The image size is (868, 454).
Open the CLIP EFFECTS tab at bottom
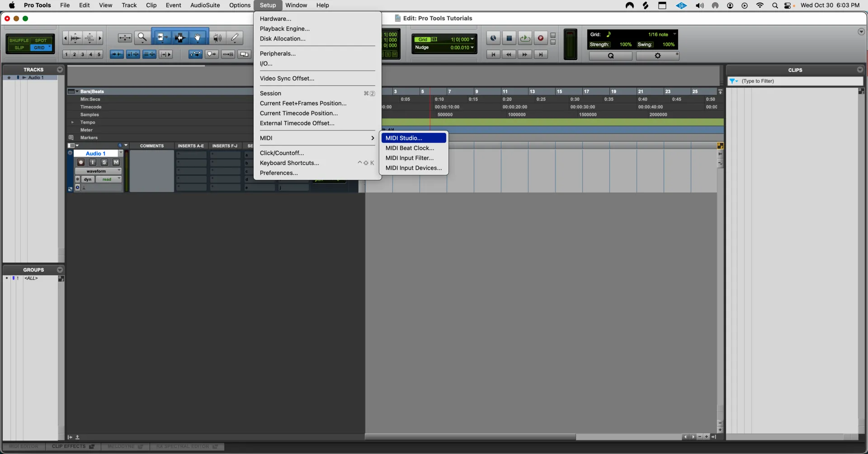pyautogui.click(x=72, y=447)
